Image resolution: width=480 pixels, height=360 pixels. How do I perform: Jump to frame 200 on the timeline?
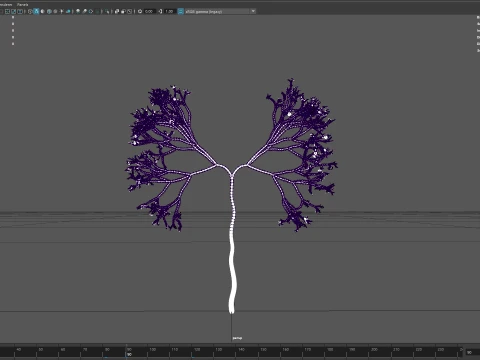[374, 350]
